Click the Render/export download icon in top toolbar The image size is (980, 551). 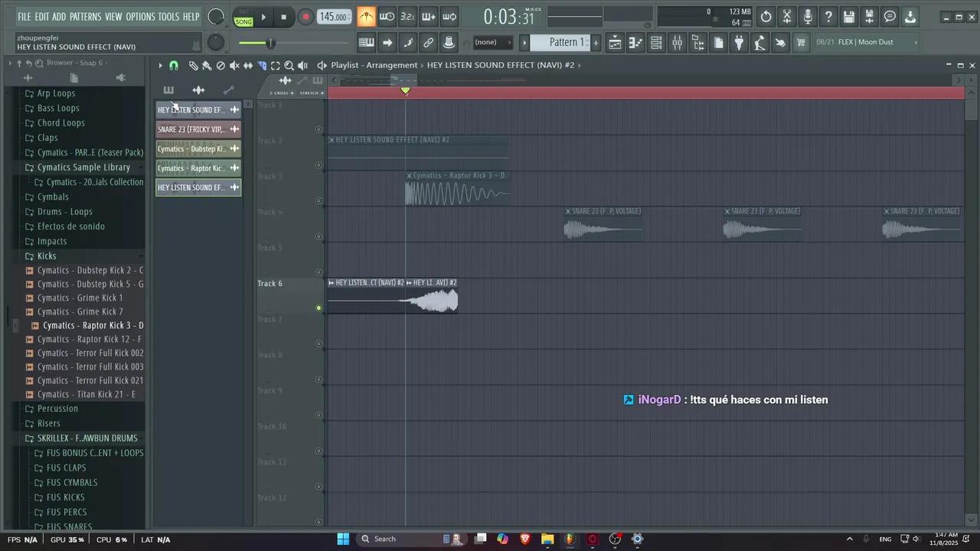(910, 17)
